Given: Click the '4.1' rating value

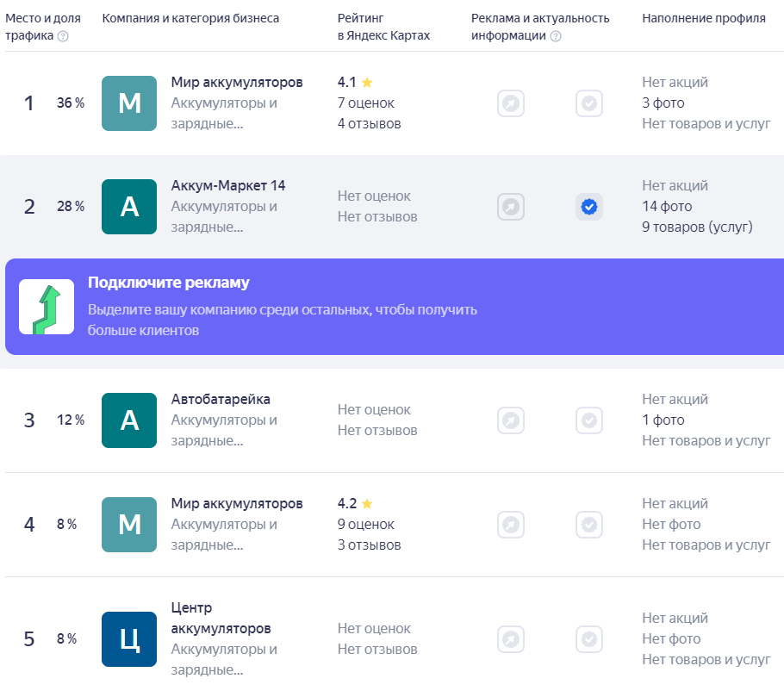Looking at the screenshot, I should click(x=347, y=83).
